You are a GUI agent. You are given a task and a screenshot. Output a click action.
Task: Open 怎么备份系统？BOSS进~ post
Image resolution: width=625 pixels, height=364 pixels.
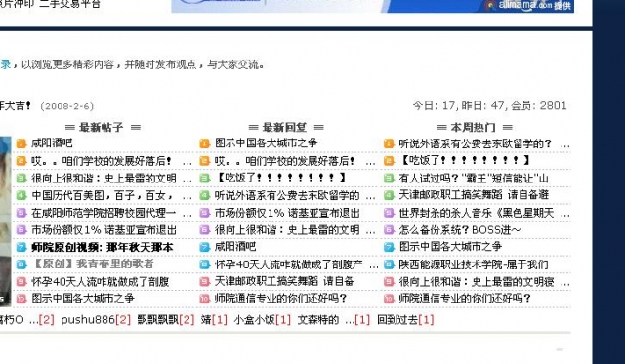pyautogui.click(x=460, y=229)
